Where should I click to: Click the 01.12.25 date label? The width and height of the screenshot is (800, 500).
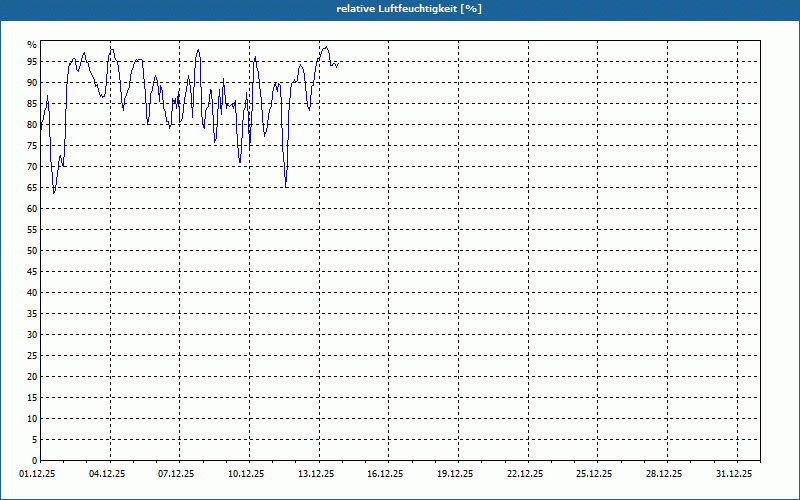pyautogui.click(x=37, y=474)
